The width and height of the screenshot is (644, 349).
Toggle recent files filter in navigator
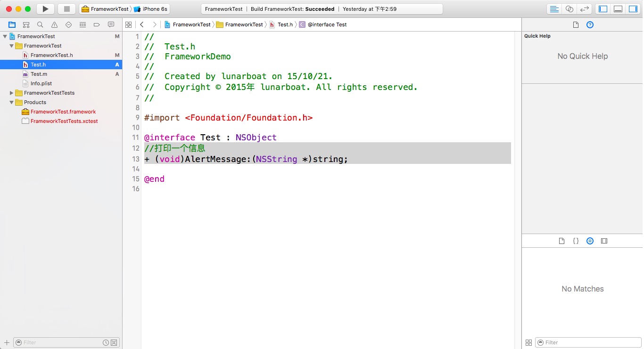point(106,342)
